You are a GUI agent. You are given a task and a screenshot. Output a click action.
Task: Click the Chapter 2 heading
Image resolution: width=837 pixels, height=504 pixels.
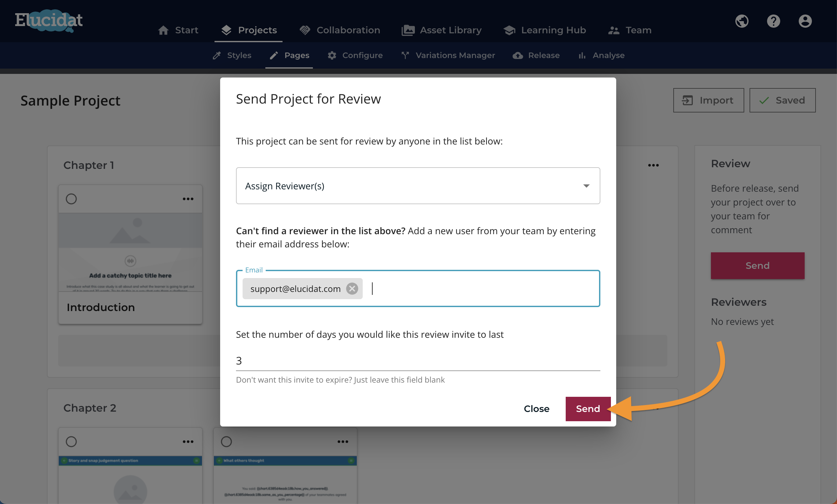90,408
